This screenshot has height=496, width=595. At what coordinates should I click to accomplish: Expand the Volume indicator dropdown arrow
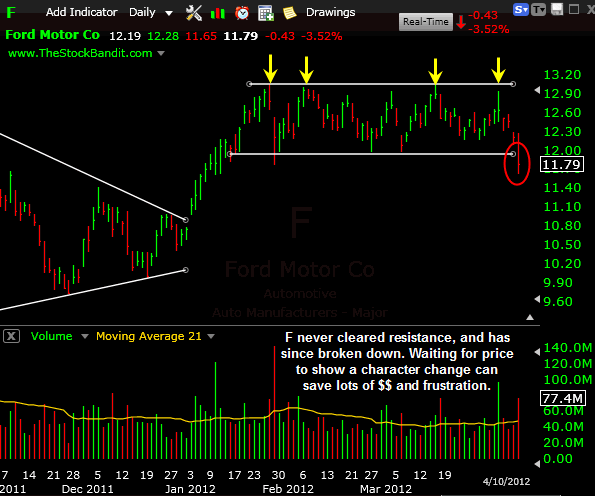pyautogui.click(x=85, y=336)
